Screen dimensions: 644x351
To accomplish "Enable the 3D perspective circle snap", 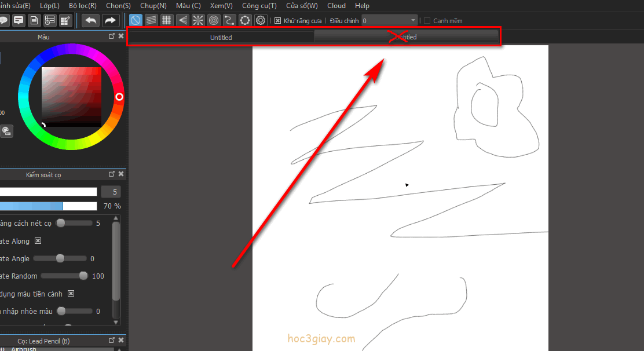I will coord(245,20).
